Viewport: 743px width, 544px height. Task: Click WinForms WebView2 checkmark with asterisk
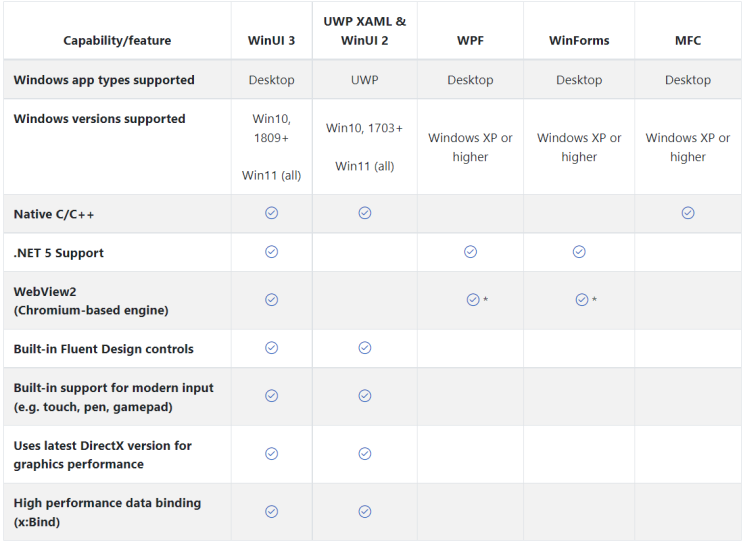point(582,300)
